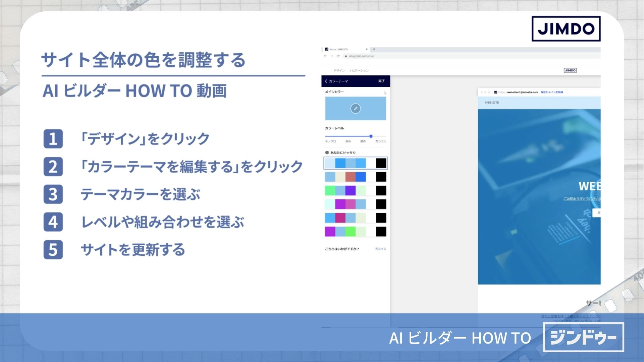644x362 pixels.
Task: Click the browser forward arrow
Action: coord(332,56)
